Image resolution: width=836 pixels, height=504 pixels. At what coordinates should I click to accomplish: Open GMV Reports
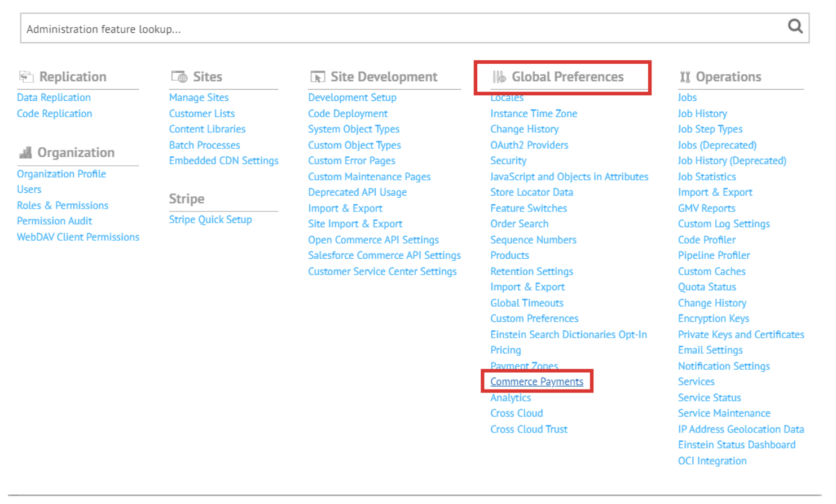pyautogui.click(x=706, y=208)
